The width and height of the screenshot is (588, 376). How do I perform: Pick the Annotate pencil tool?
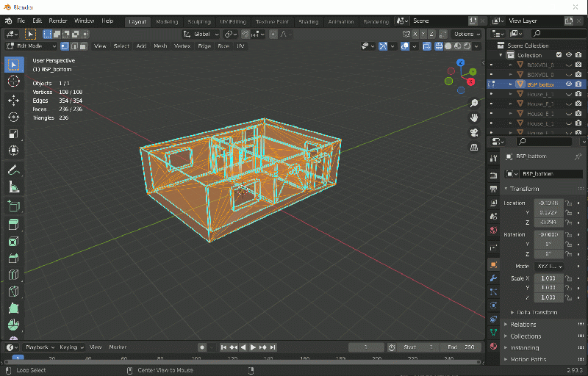tap(13, 170)
